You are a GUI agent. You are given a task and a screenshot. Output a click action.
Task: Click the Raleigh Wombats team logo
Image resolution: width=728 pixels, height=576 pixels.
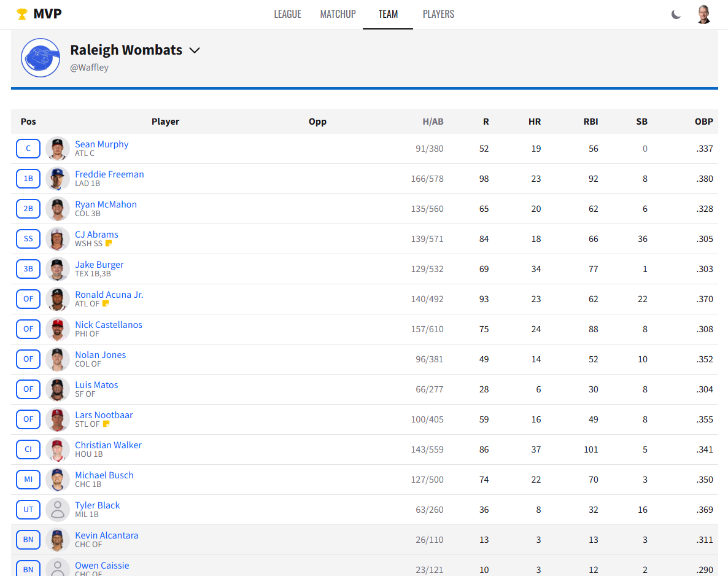(x=41, y=58)
